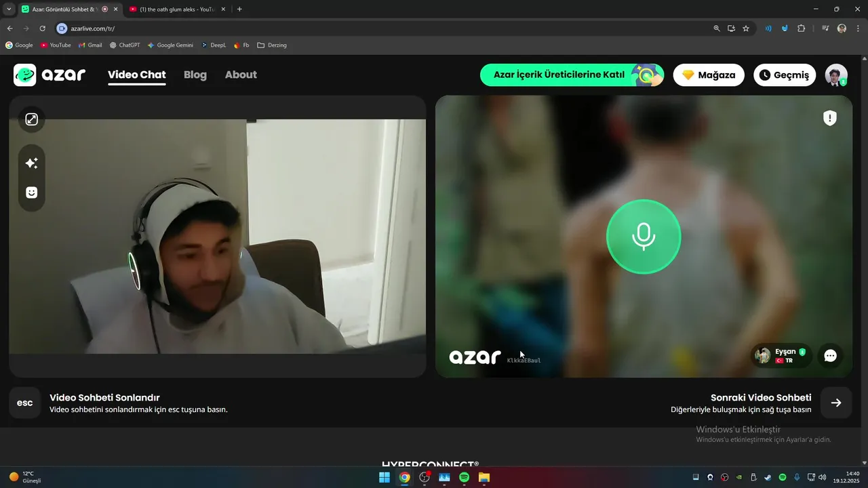Open the page zoom magnifier icon

[x=717, y=28]
